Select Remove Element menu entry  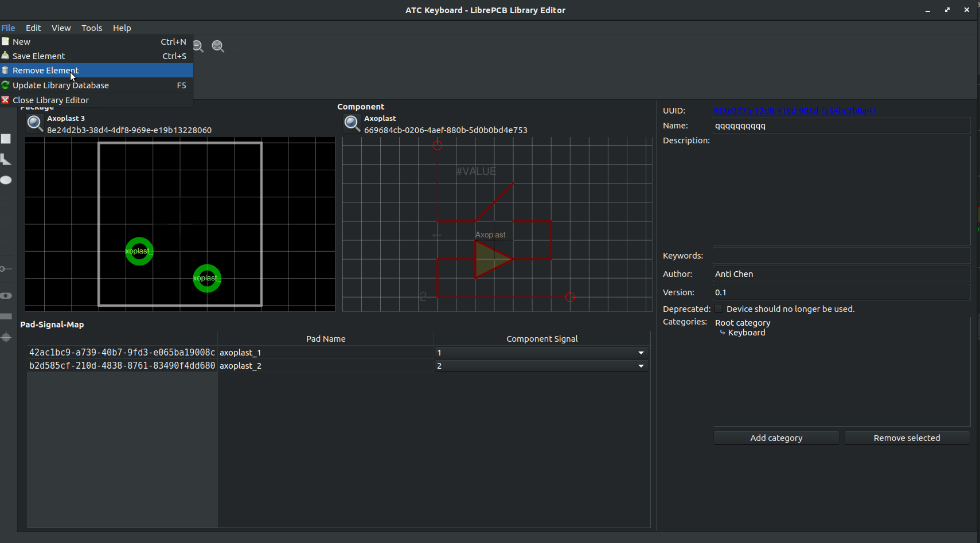pyautogui.click(x=96, y=71)
